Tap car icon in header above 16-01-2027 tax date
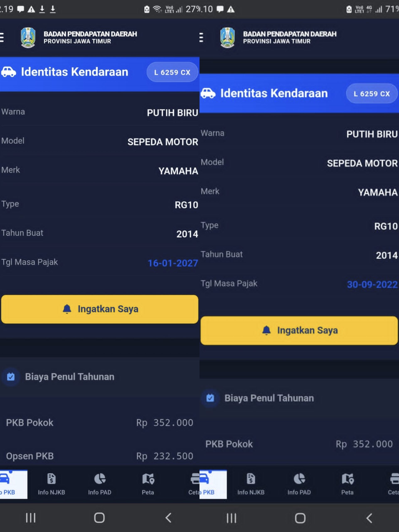Viewport: 399px width, 532px height. (9, 72)
